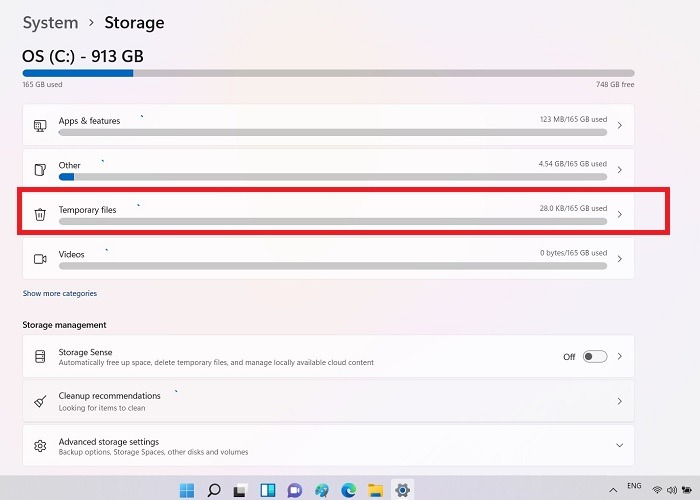Image resolution: width=700 pixels, height=500 pixels.
Task: Launch the Paint app from taskbar
Action: coord(321,490)
